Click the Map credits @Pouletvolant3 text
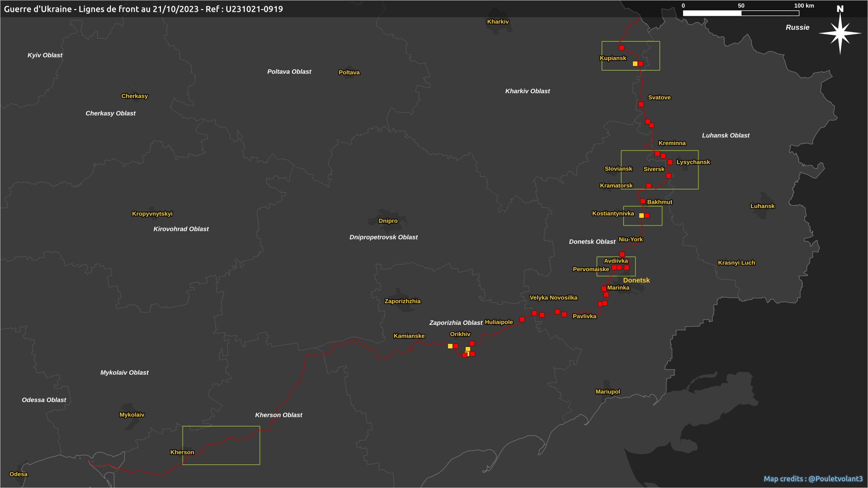 pos(813,479)
